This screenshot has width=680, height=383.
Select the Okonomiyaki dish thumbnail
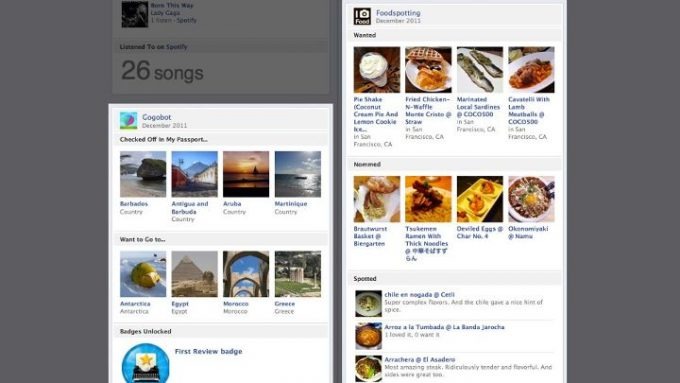tap(531, 199)
